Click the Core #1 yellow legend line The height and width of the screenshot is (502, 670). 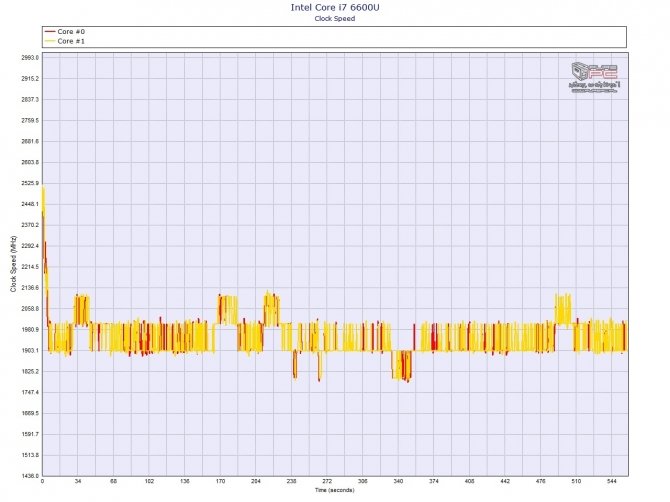(x=50, y=41)
